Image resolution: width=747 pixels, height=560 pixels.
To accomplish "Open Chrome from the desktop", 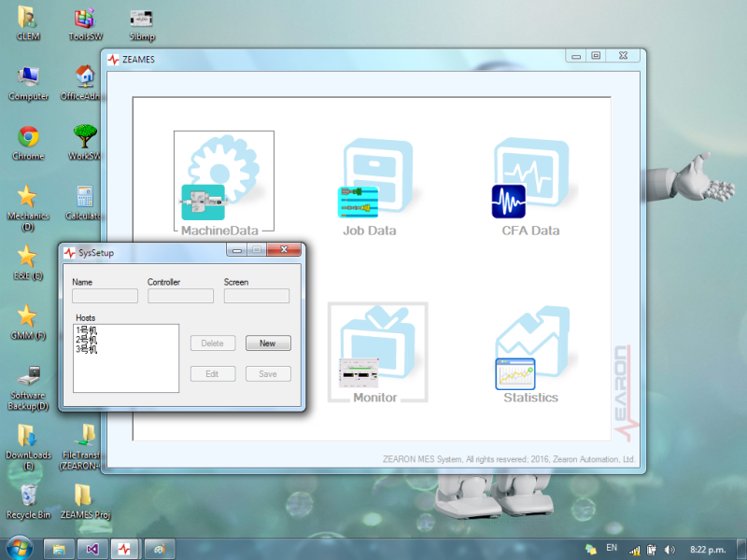I will tap(28, 138).
